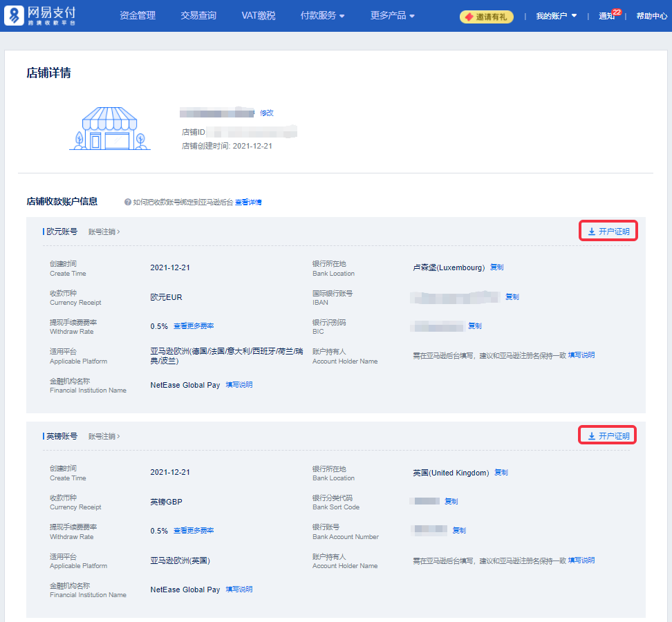Click download icon for Euro account certificate

[x=592, y=232]
